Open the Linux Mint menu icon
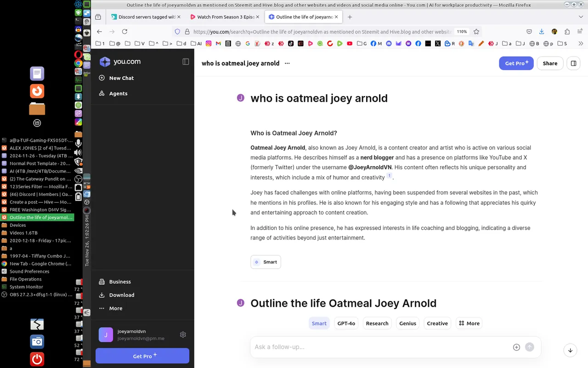This screenshot has width=588, height=368. tap(37, 123)
